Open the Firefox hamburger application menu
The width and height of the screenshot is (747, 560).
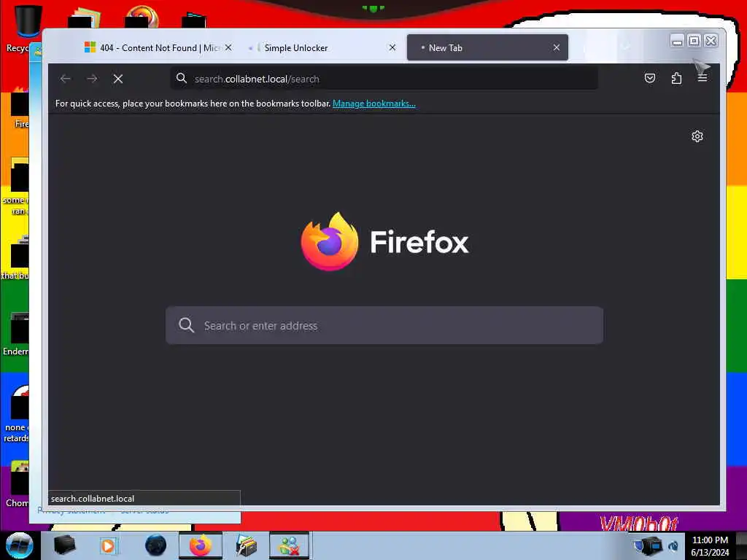(x=703, y=78)
